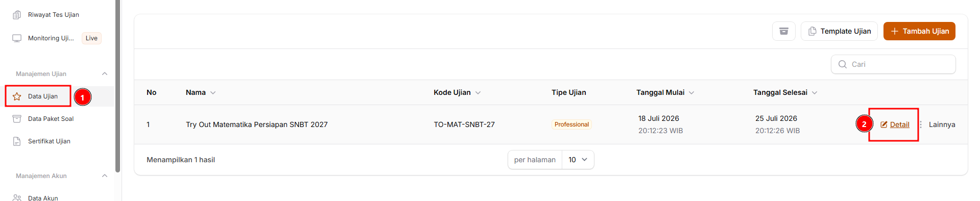Open the per halaman dropdown

(578, 160)
